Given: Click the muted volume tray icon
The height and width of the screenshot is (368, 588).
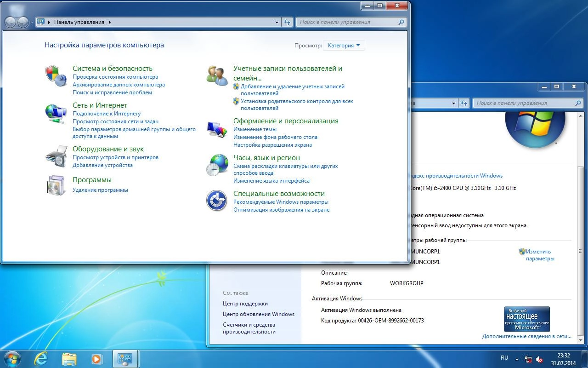Looking at the screenshot, I should (x=539, y=359).
